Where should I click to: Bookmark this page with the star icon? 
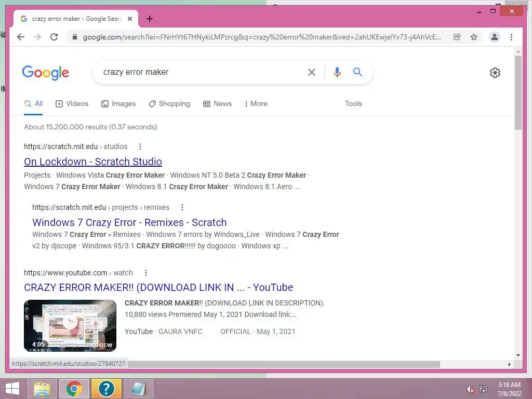(474, 37)
